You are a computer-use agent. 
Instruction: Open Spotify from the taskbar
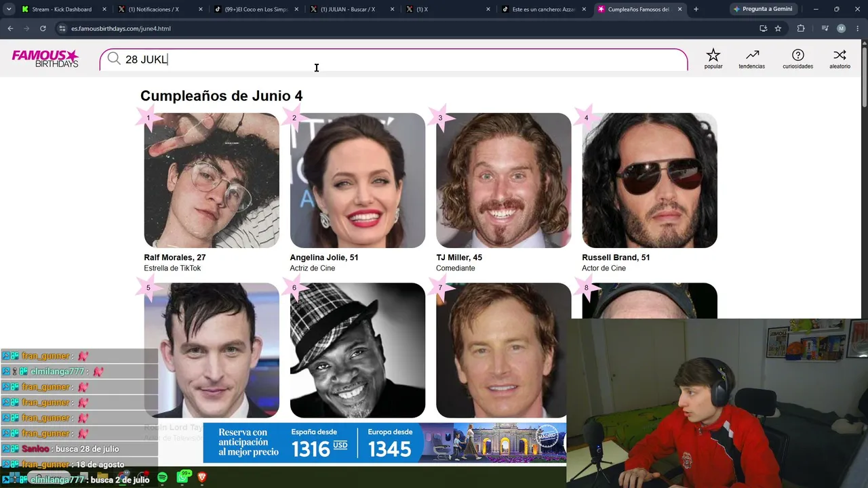coord(163,478)
